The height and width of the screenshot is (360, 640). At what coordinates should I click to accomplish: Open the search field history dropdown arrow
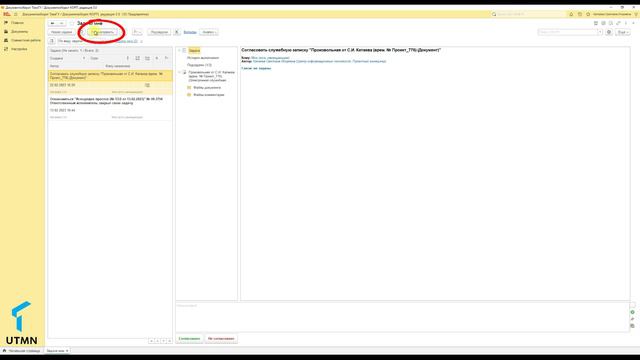pos(600,32)
